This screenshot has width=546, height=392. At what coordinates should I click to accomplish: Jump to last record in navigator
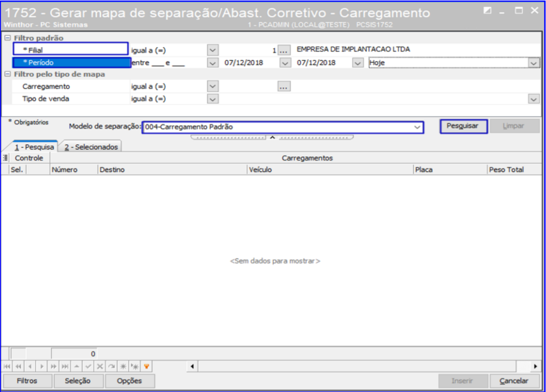point(65,366)
